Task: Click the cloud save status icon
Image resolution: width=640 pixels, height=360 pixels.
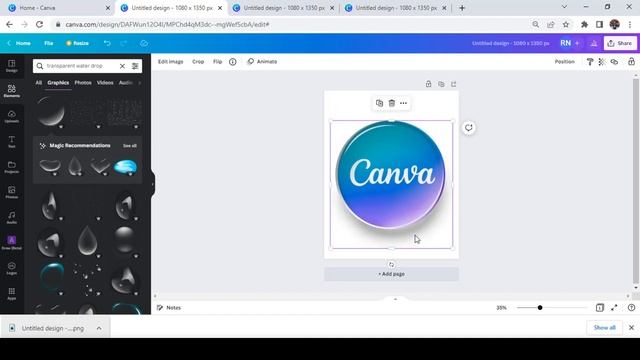Action: (x=144, y=43)
